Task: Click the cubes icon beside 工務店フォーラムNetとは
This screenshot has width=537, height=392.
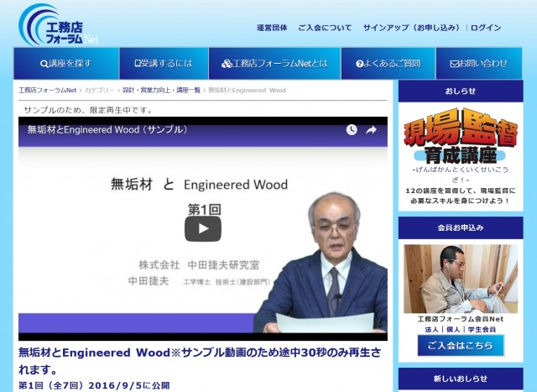Action: point(226,64)
